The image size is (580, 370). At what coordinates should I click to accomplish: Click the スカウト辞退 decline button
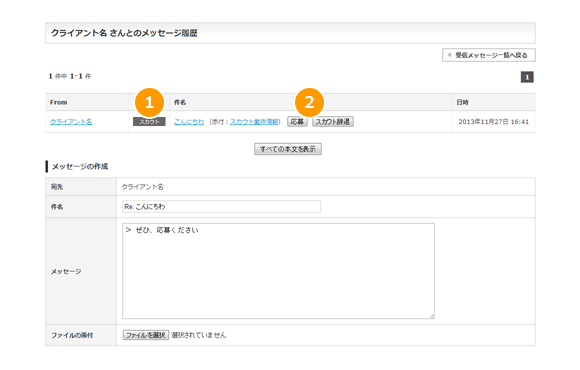point(333,122)
